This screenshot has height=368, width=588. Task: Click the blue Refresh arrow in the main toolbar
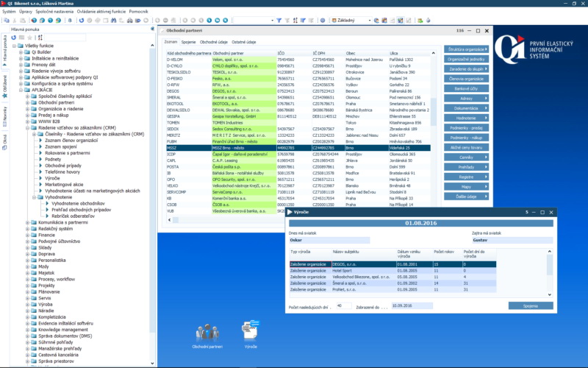pyautogui.click(x=82, y=21)
